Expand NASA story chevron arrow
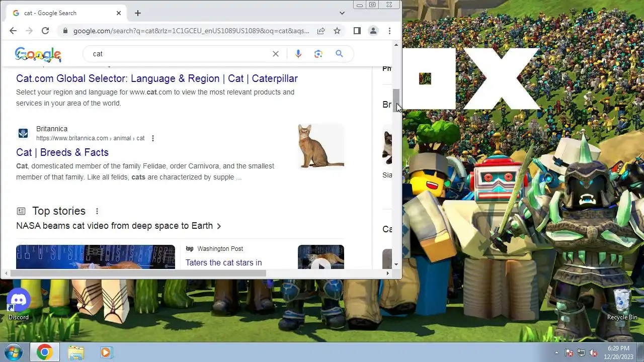Image resolution: width=644 pixels, height=362 pixels. point(219,226)
